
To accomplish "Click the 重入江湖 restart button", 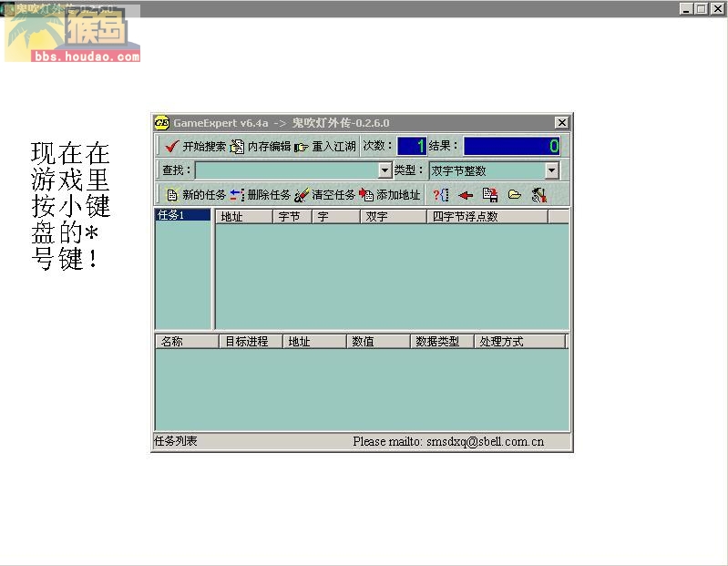I will point(325,146).
